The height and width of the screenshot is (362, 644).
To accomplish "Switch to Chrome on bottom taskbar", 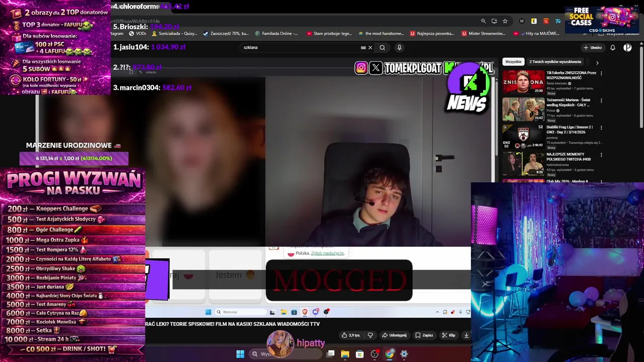I will tap(389, 354).
